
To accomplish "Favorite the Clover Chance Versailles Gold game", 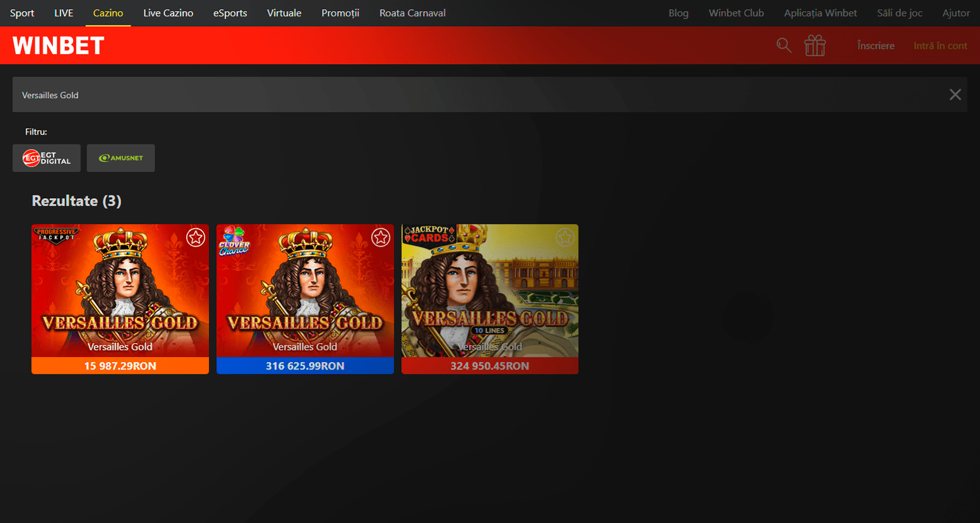I will point(380,238).
